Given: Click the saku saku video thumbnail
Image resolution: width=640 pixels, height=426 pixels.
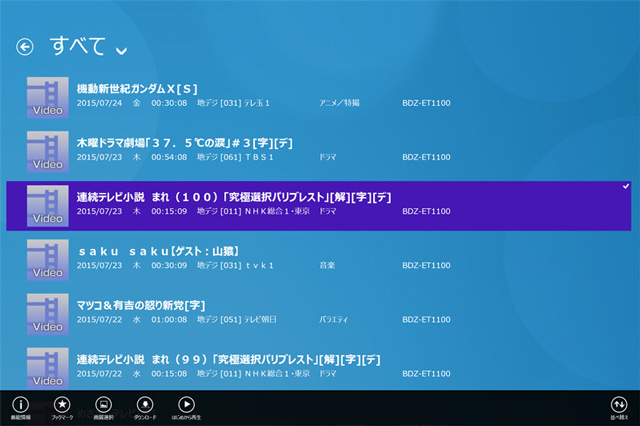Looking at the screenshot, I should pos(47,258).
